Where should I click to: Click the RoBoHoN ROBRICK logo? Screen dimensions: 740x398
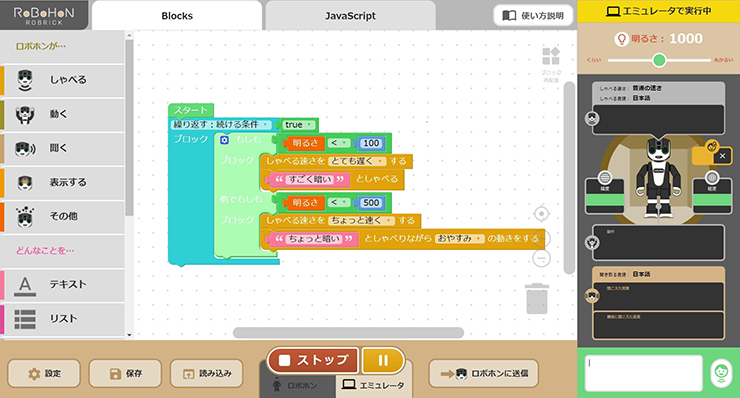(x=43, y=15)
